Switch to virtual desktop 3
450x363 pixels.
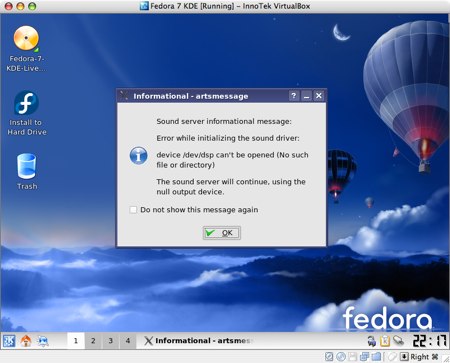coord(110,341)
